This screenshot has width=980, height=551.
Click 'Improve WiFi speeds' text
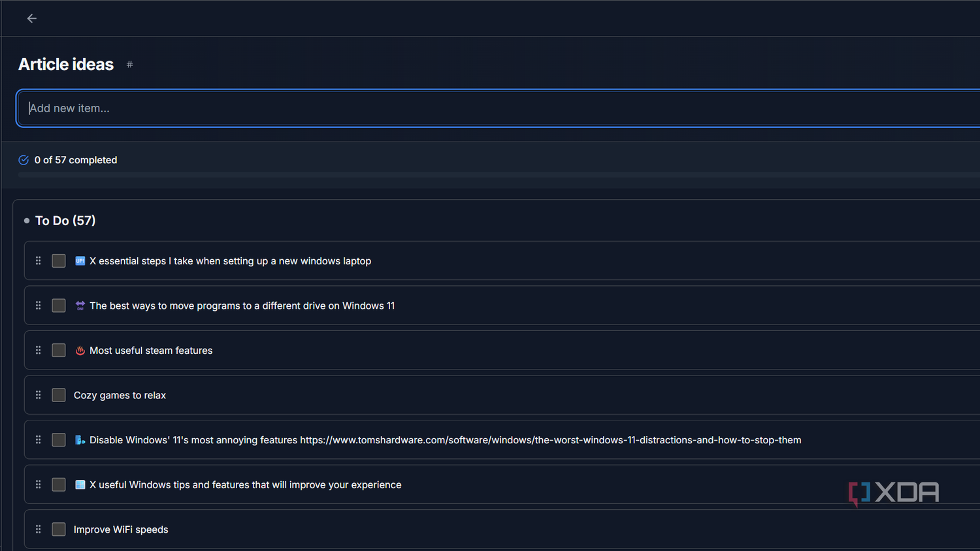click(121, 529)
